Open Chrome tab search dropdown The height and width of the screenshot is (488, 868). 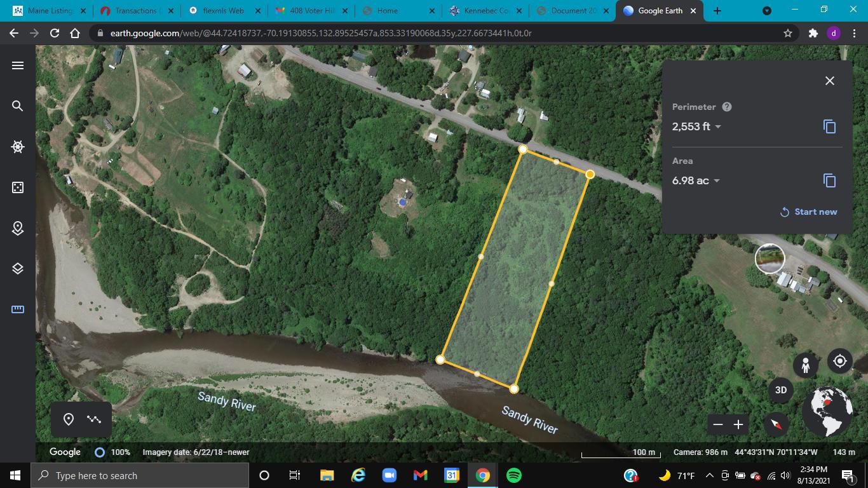(x=767, y=11)
